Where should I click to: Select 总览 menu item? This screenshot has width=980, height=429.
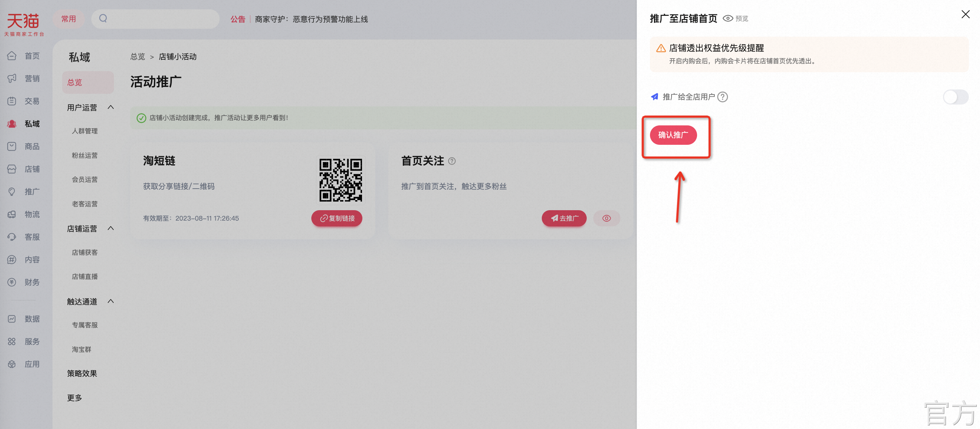[x=88, y=82]
